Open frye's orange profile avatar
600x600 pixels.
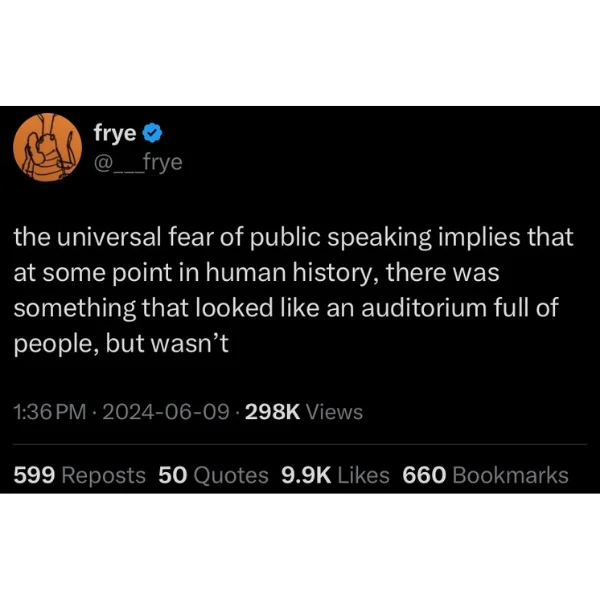47,147
